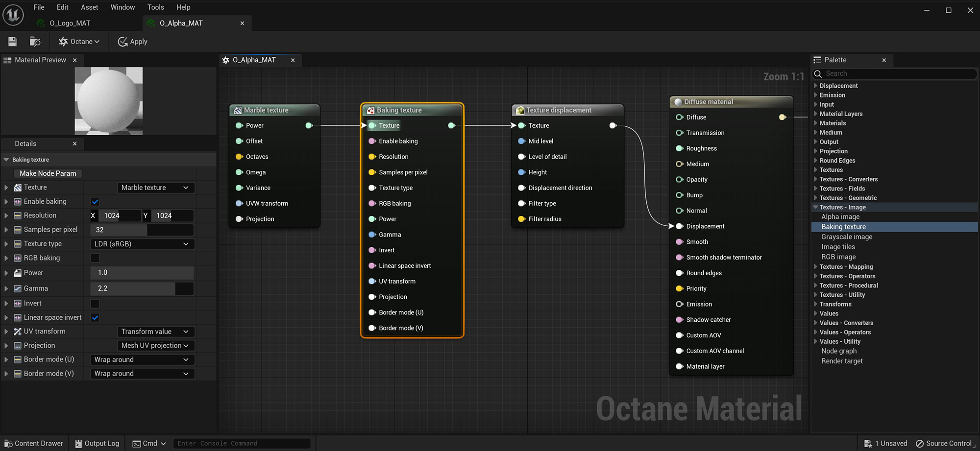The image size is (980, 451).
Task: Click the UV transform property icon
Action: click(18, 332)
